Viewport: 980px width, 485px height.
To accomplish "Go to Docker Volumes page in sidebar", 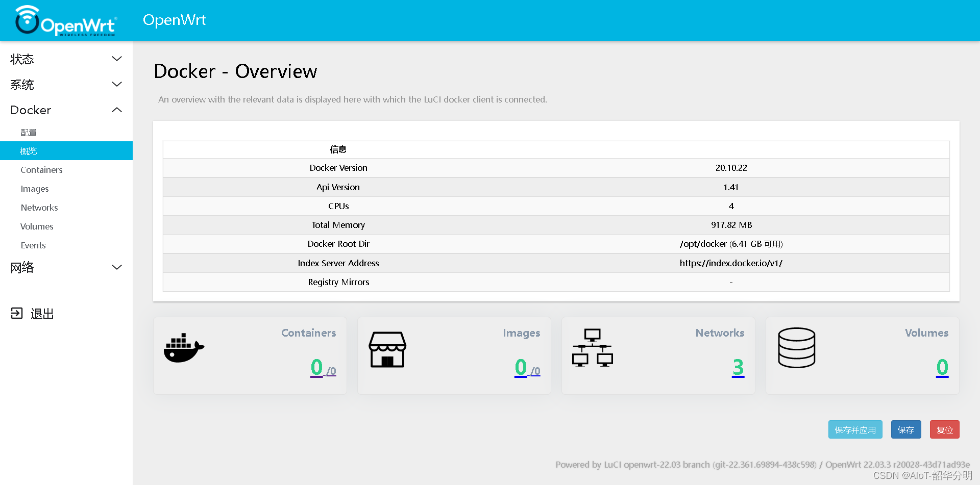I will tap(66, 226).
